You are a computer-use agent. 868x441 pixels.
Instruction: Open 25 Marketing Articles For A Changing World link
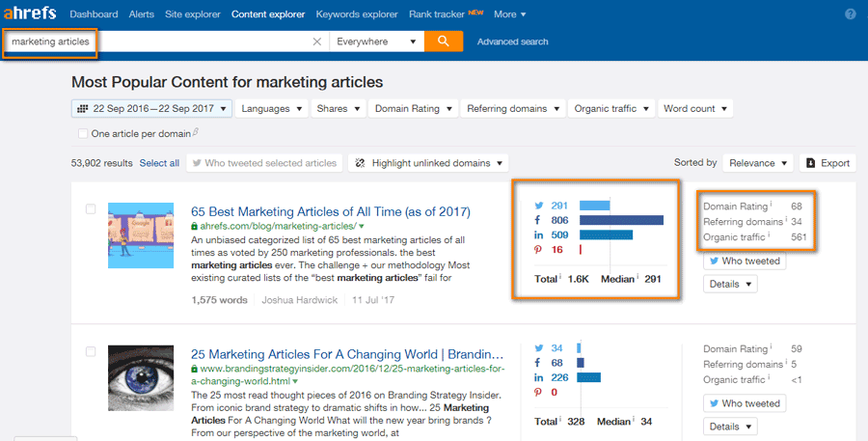(347, 354)
